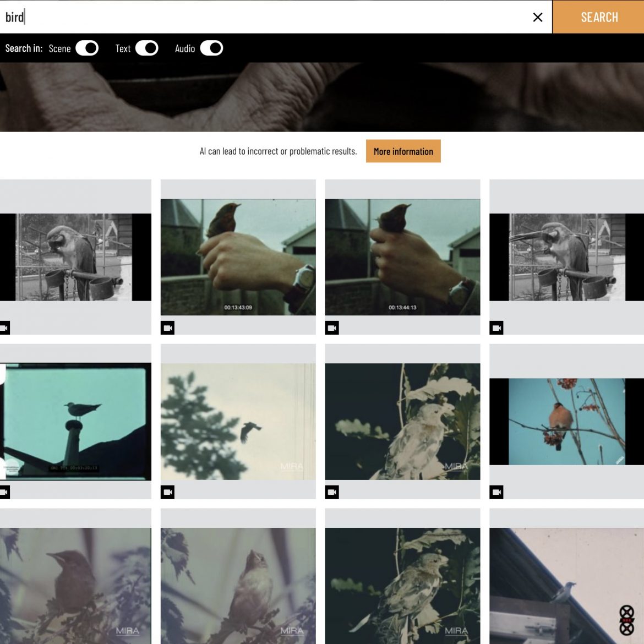Disable the Text search toggle

146,48
